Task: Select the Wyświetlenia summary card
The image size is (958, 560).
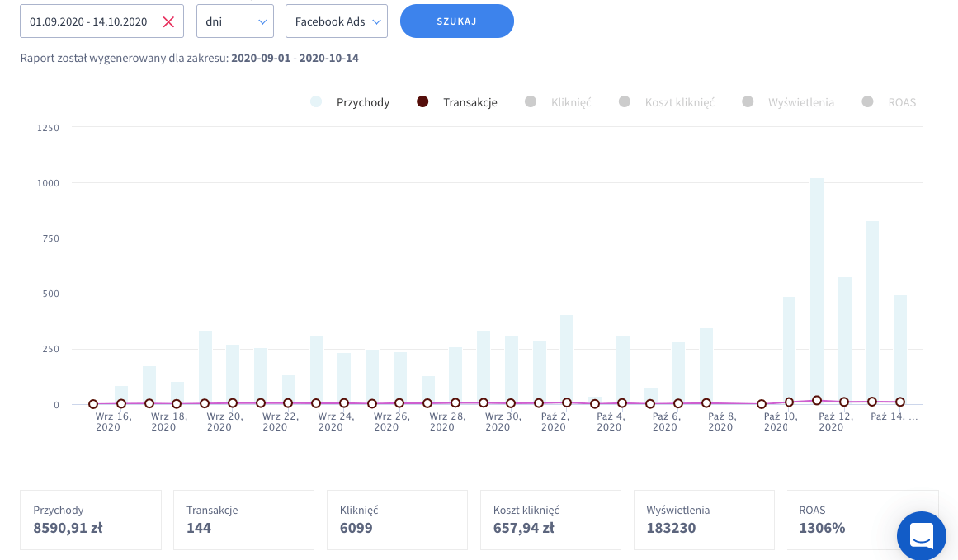Action: pyautogui.click(x=704, y=520)
